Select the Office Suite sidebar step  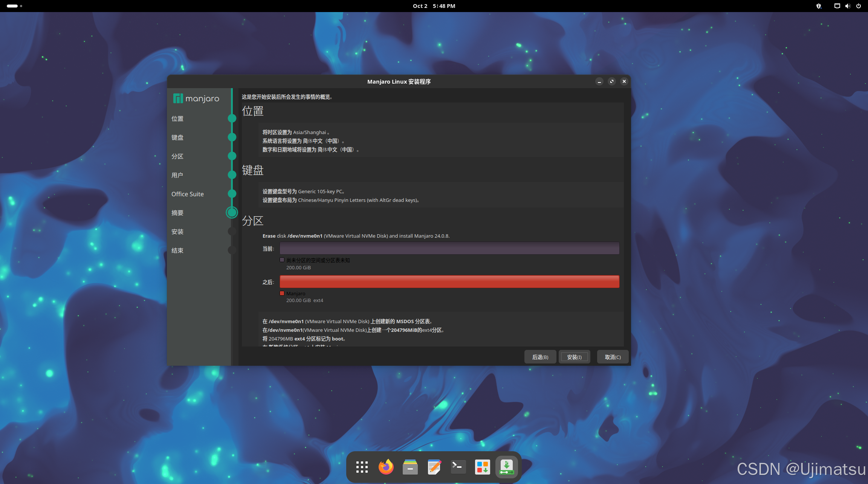tap(188, 194)
